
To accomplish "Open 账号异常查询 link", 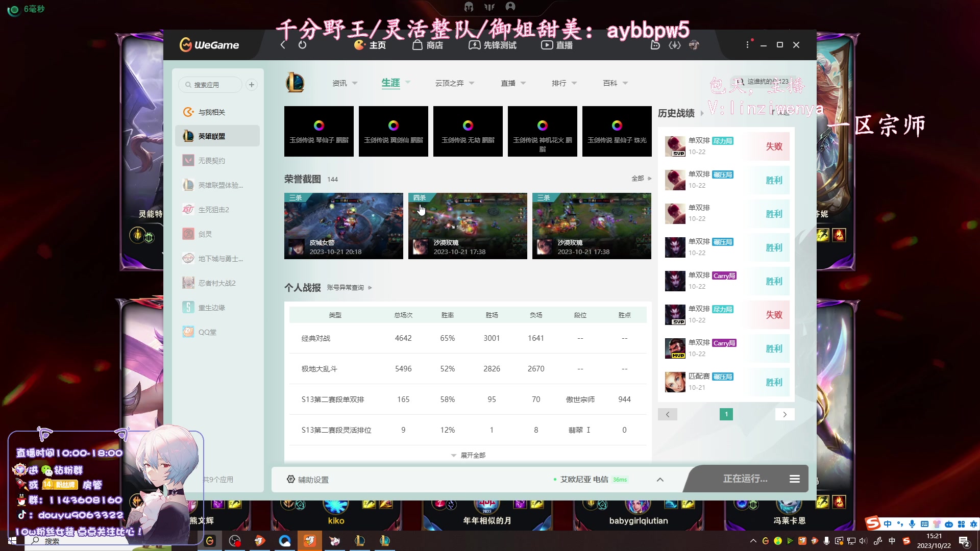I will (x=346, y=287).
